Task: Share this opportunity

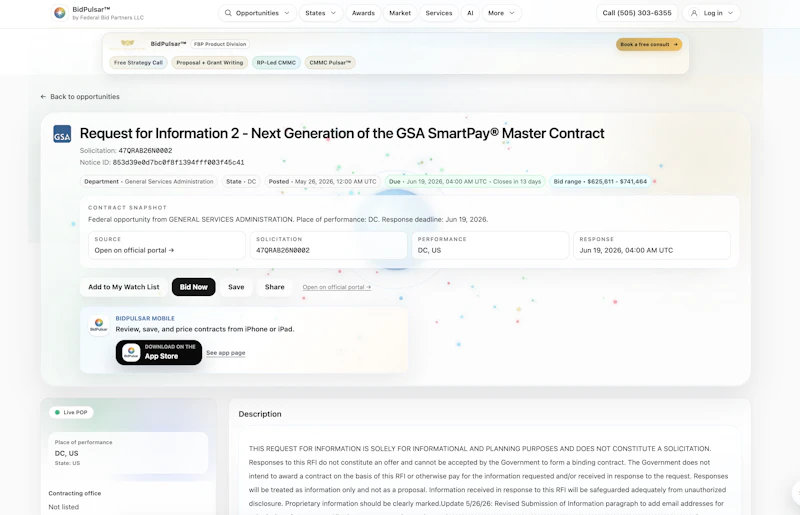Action: click(x=274, y=287)
